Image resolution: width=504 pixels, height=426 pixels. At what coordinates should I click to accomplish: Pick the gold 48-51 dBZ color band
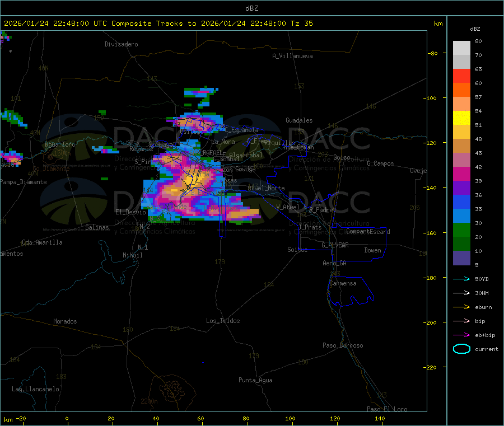(x=461, y=132)
